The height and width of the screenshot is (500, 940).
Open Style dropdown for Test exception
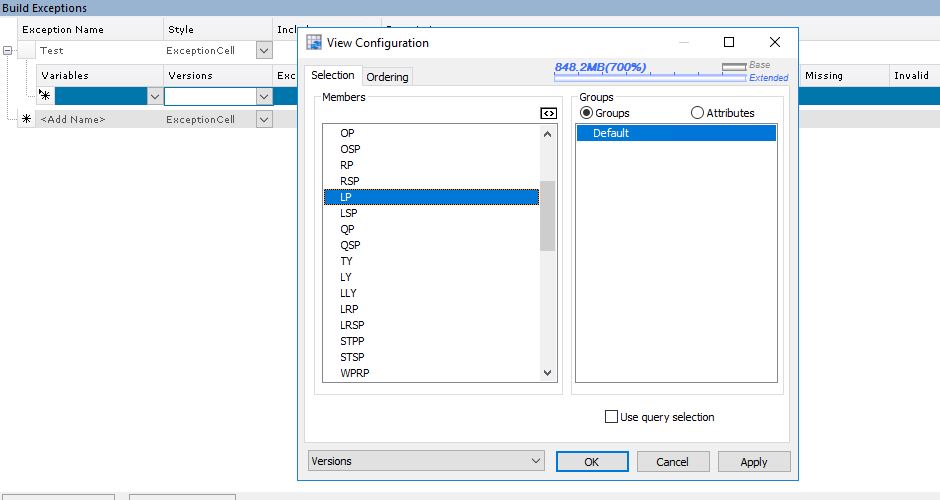point(264,50)
